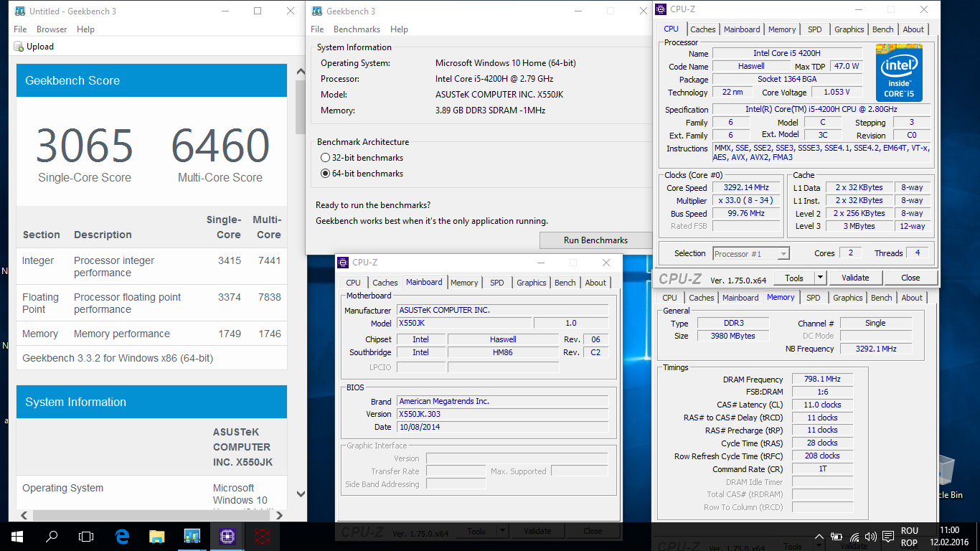The height and width of the screenshot is (551, 980).
Task: Switch to Graphics tab in CPU-Z CPU window
Action: (849, 29)
